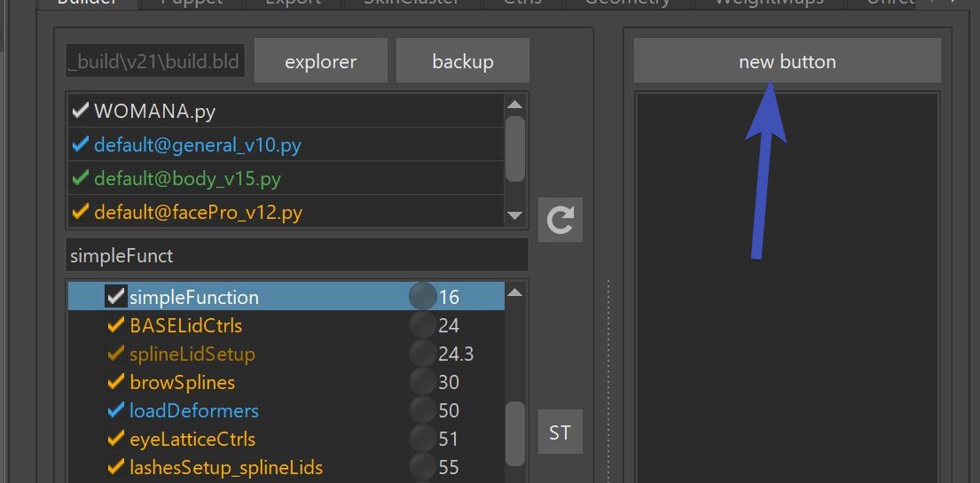Screen dimensions: 980x483
Task: Click the function list scrollbar thumb
Action: coord(514,433)
